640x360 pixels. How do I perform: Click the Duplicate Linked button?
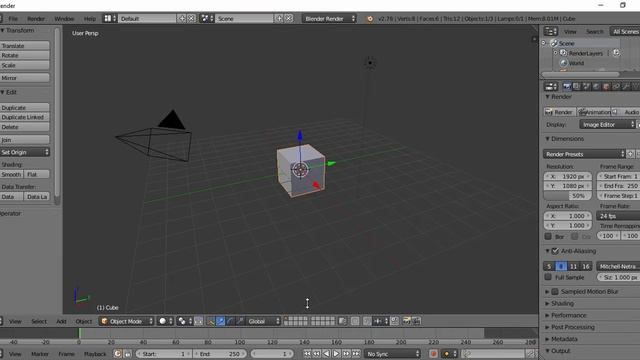[25, 117]
